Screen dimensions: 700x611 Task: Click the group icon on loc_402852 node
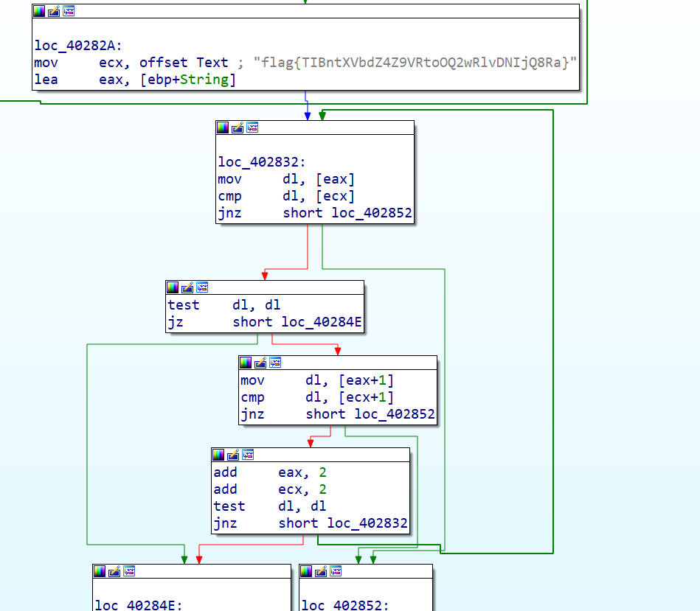336,571
